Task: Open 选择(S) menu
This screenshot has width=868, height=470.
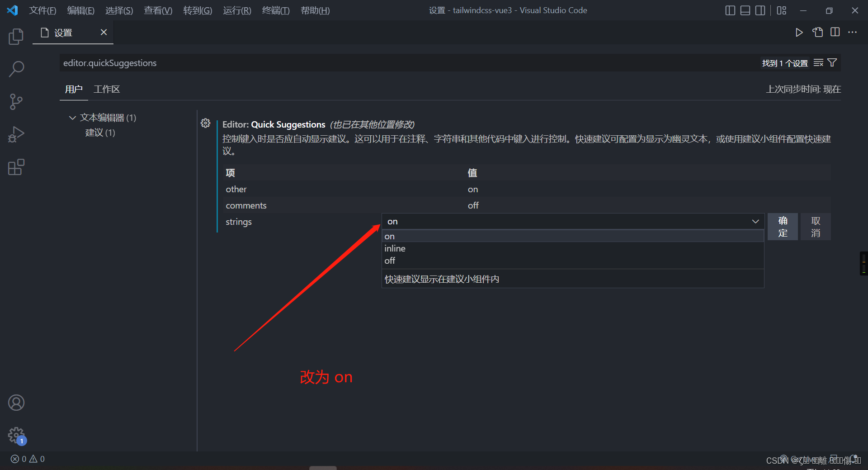Action: [119, 10]
